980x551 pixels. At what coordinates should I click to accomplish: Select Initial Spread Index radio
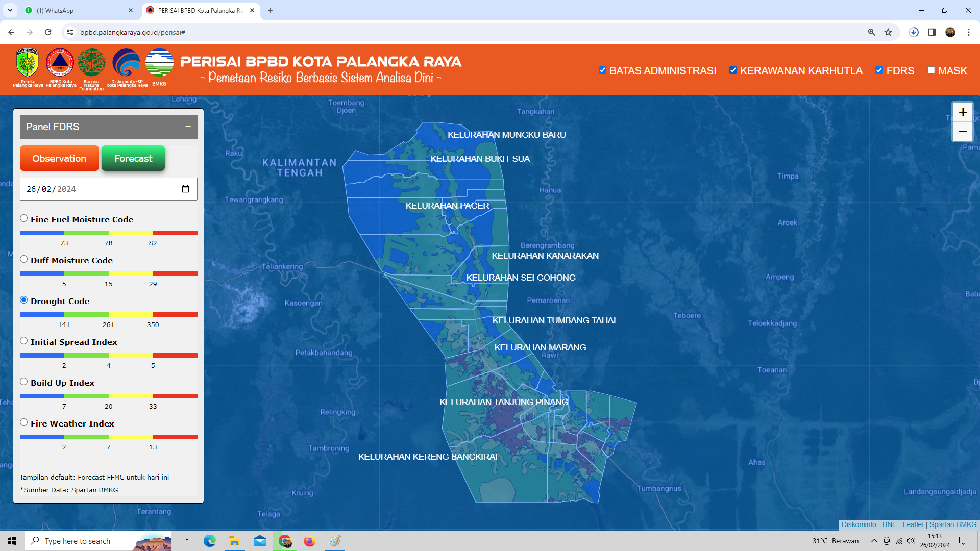click(24, 341)
